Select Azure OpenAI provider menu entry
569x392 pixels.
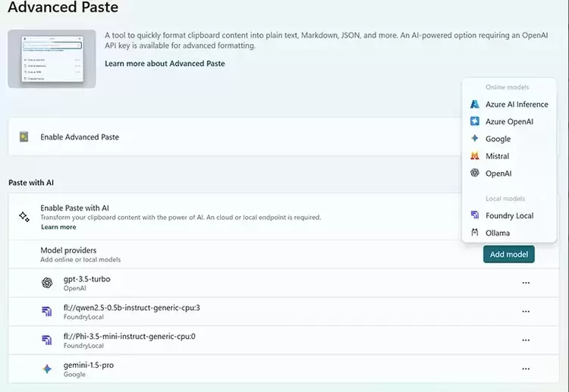(509, 121)
